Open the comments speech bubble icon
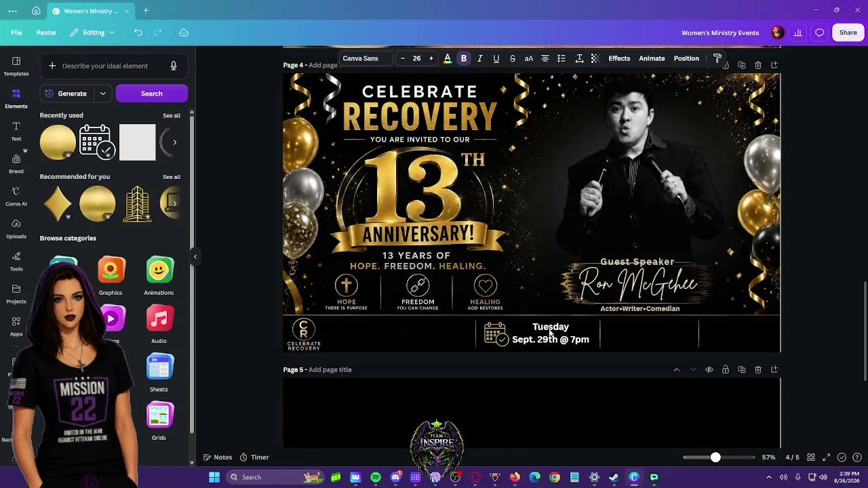The image size is (868, 488). coord(819,33)
